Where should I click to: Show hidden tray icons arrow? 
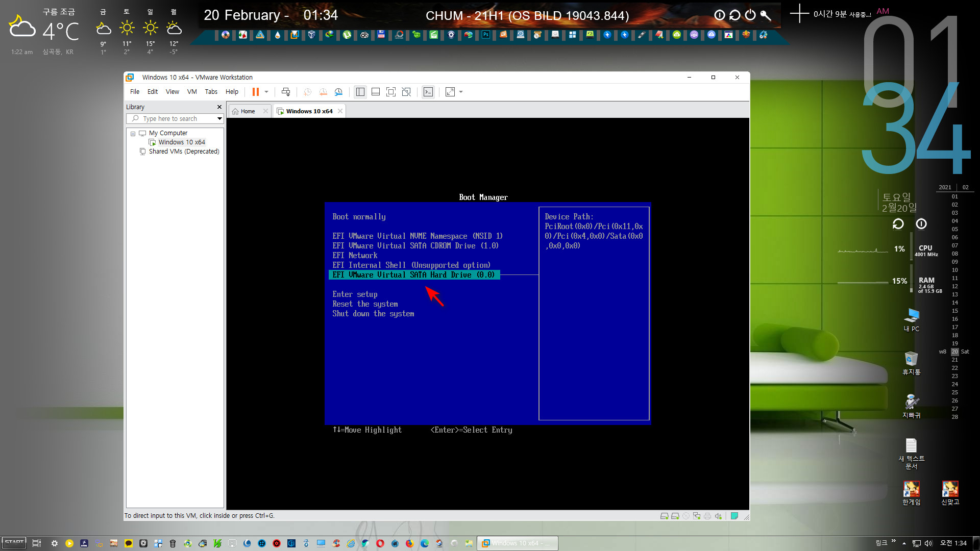[x=904, y=543]
